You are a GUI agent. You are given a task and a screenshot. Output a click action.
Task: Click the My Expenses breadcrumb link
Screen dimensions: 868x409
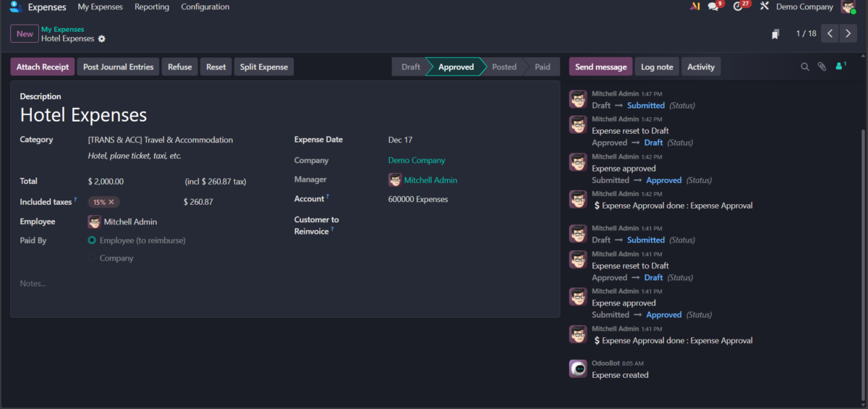62,30
